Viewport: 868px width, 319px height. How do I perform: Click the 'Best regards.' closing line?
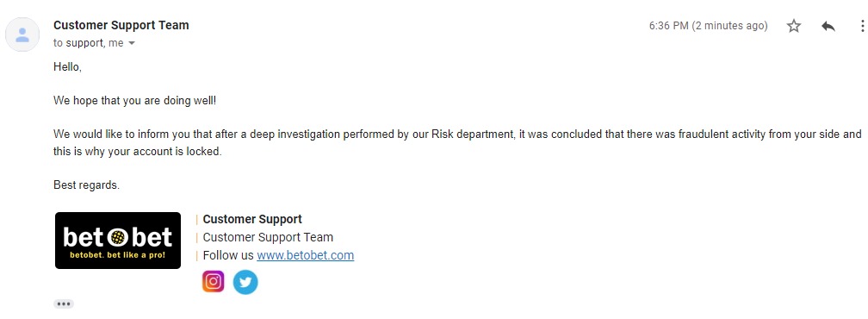86,185
